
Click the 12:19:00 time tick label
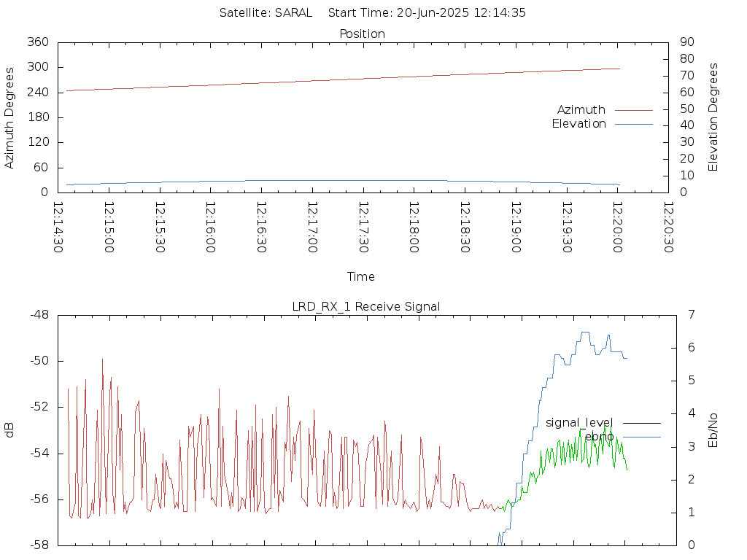516,227
